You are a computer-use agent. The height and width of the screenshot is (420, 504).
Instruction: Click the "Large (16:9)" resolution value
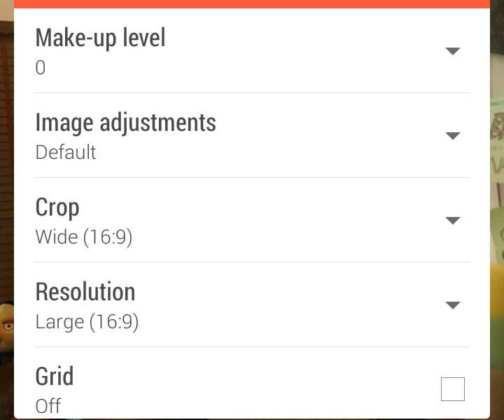[x=87, y=322]
